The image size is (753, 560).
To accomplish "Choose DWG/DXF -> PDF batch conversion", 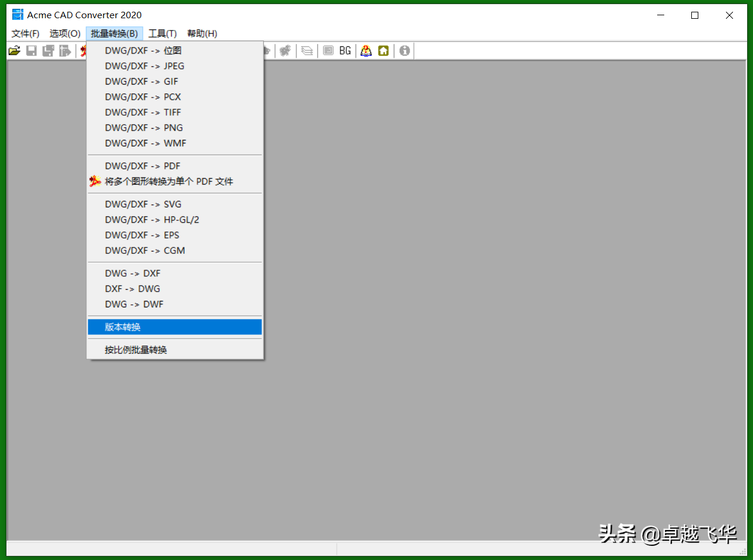I will tap(175, 166).
